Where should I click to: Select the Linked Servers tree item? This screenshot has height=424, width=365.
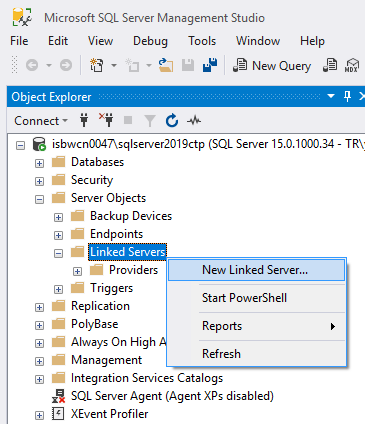[128, 252]
